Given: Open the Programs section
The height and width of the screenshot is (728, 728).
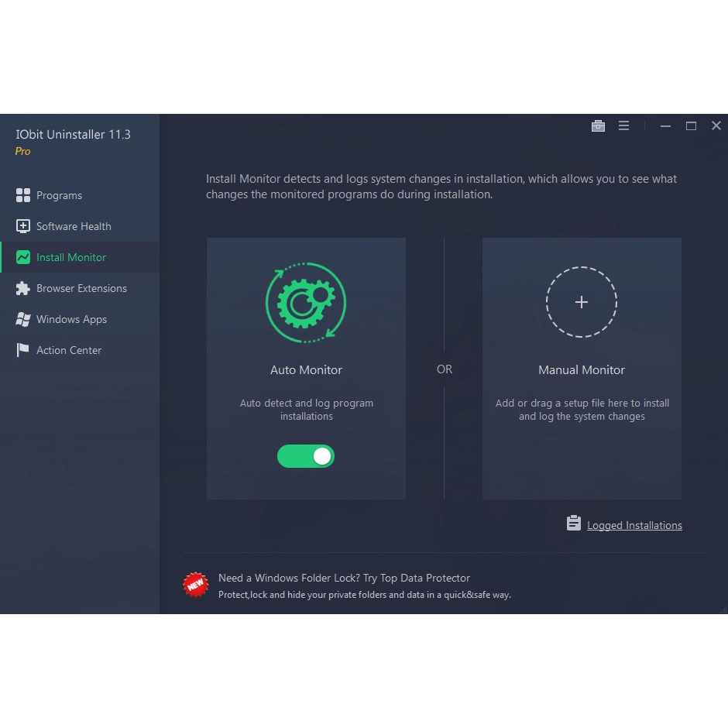Looking at the screenshot, I should tap(59, 195).
